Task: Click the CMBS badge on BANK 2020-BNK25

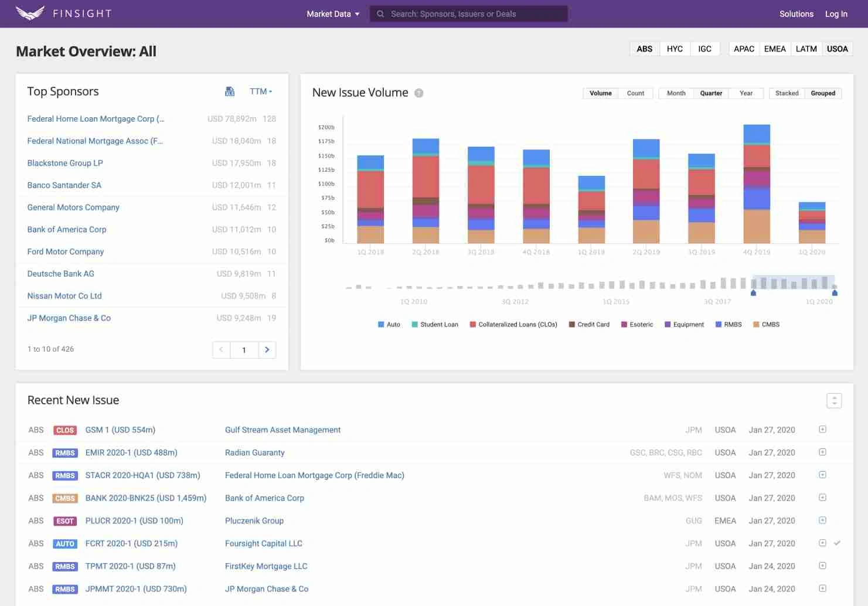Action: (x=65, y=498)
